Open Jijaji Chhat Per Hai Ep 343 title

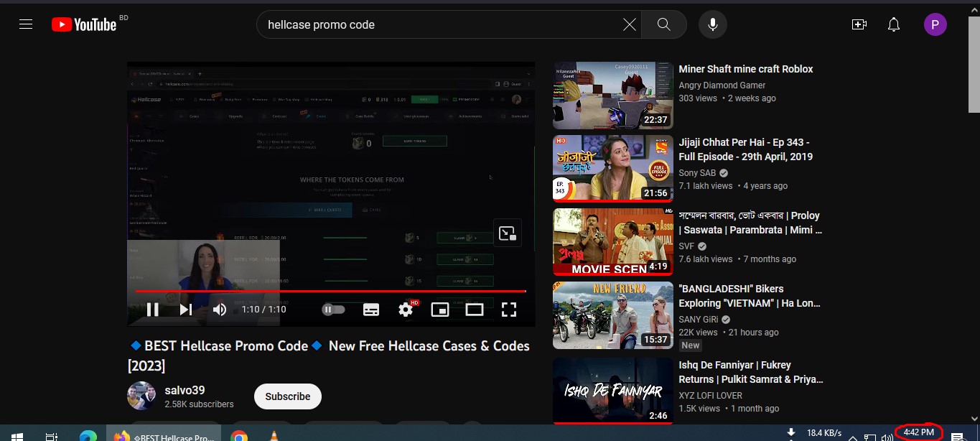(745, 149)
